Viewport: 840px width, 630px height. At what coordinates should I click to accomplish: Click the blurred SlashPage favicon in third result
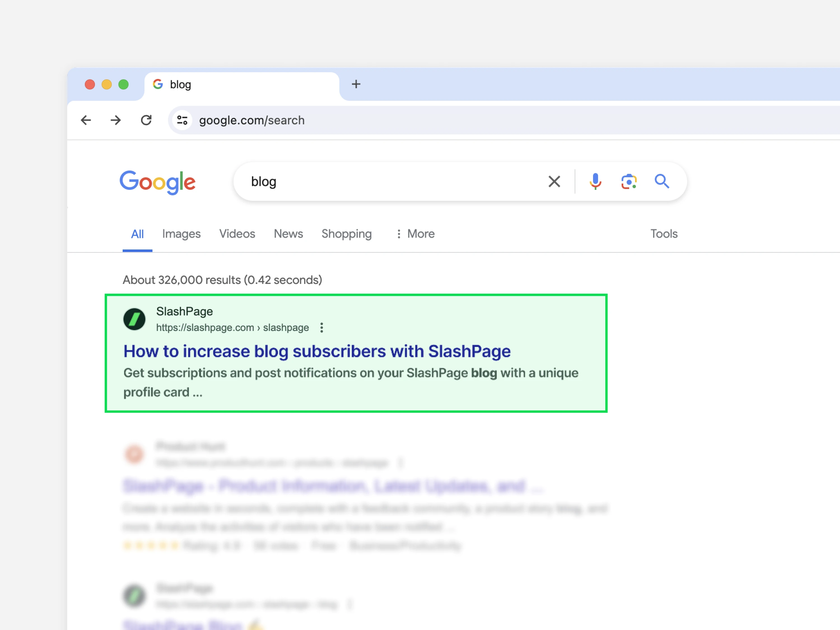[134, 596]
